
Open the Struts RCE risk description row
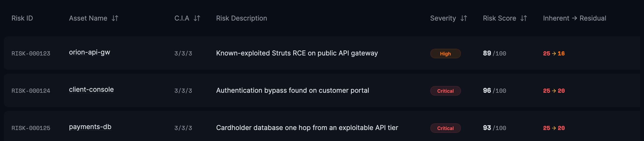click(297, 53)
